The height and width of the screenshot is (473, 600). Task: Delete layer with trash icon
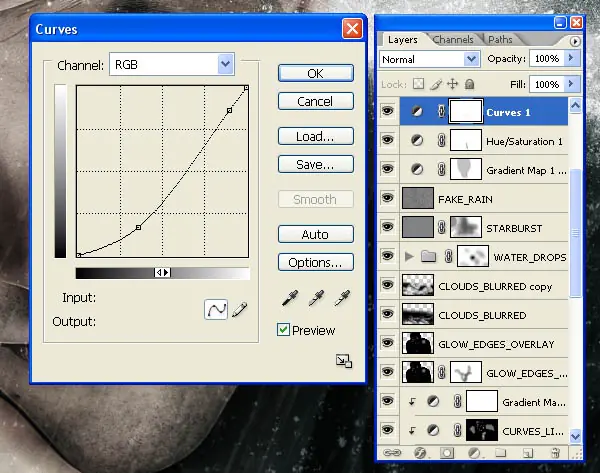[555, 453]
